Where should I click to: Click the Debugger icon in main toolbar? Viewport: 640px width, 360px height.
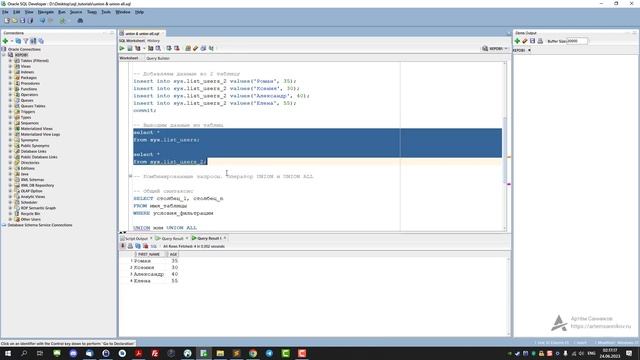point(80,20)
